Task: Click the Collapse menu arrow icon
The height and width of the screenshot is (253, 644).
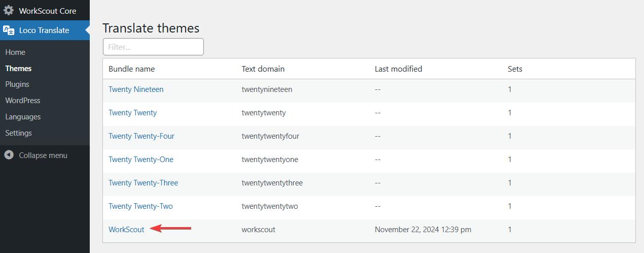Action: point(9,155)
